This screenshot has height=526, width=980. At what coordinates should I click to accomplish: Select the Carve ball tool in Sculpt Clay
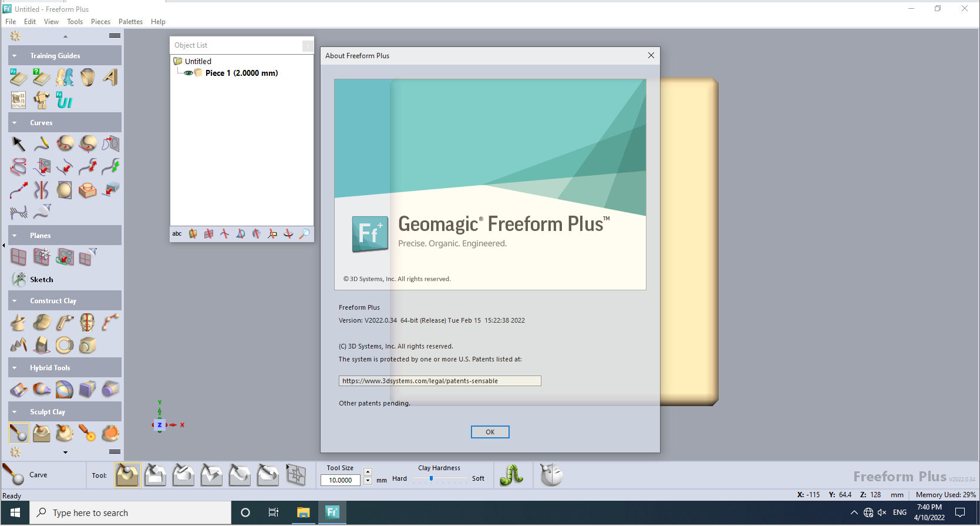(18, 434)
